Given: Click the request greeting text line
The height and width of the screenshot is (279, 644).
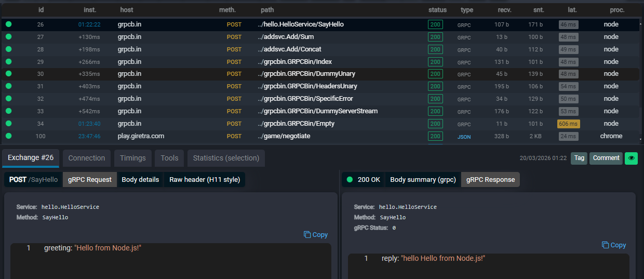Looking at the screenshot, I should (x=92, y=248).
